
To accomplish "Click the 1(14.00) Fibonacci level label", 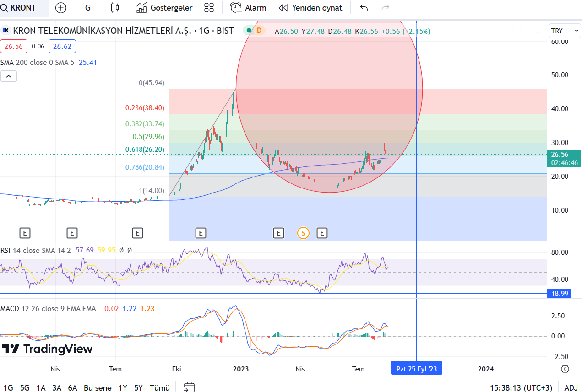I will tap(152, 191).
